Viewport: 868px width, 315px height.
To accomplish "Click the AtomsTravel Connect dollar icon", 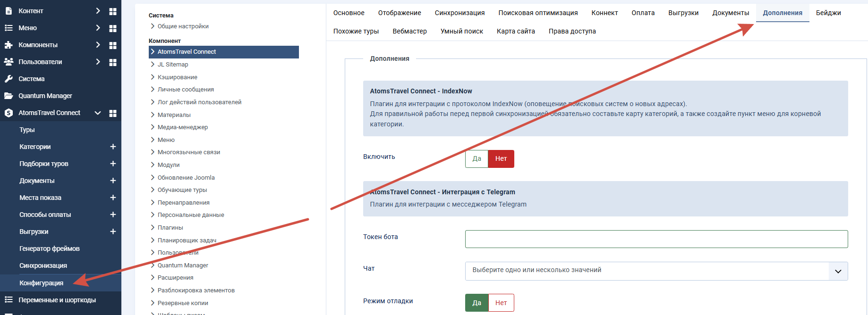I will point(9,113).
